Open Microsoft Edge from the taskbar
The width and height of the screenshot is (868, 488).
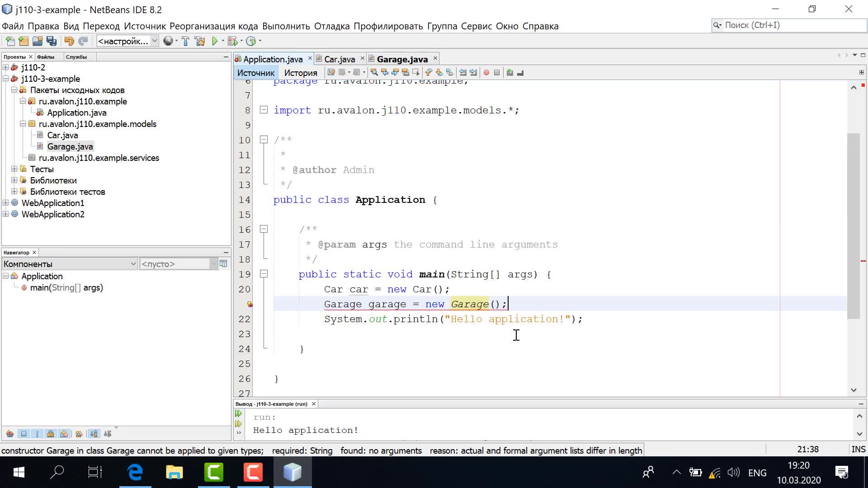[135, 472]
